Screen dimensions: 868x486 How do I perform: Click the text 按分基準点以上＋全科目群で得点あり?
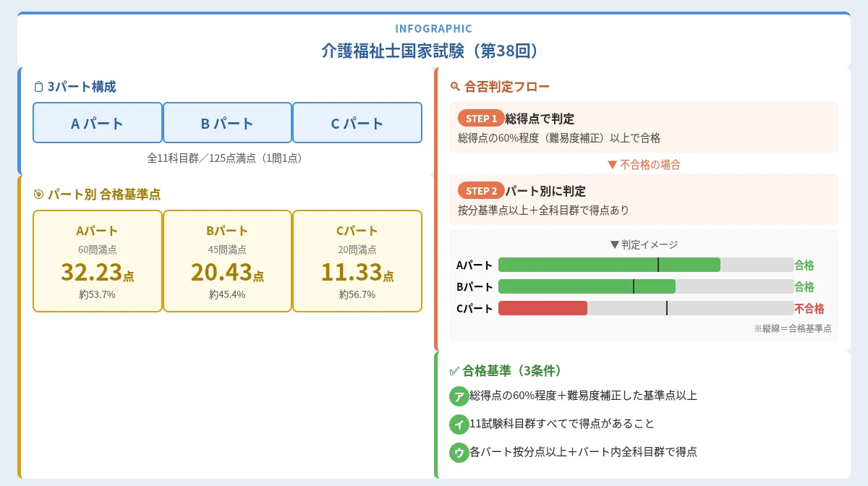(x=543, y=210)
